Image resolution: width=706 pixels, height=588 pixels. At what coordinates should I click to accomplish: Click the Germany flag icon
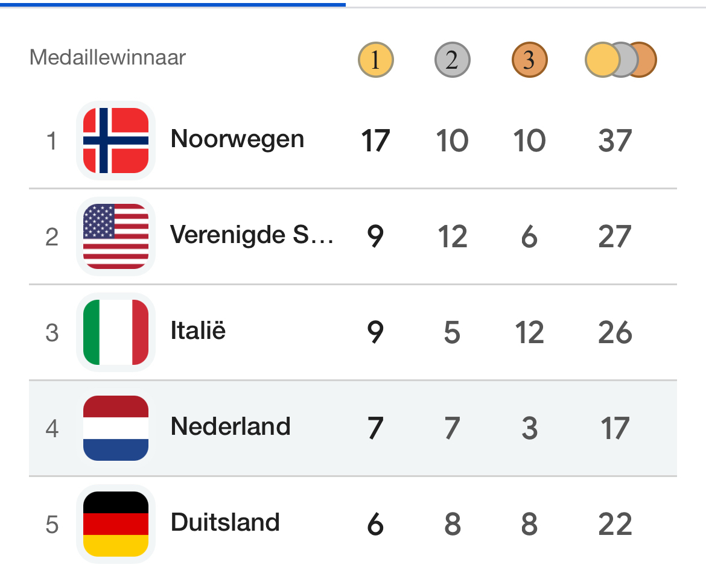(x=116, y=524)
